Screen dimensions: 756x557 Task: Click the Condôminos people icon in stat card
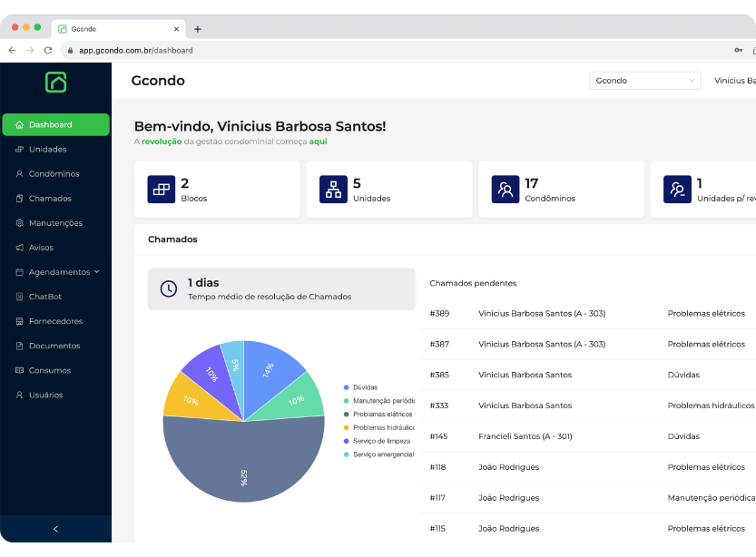(x=506, y=189)
